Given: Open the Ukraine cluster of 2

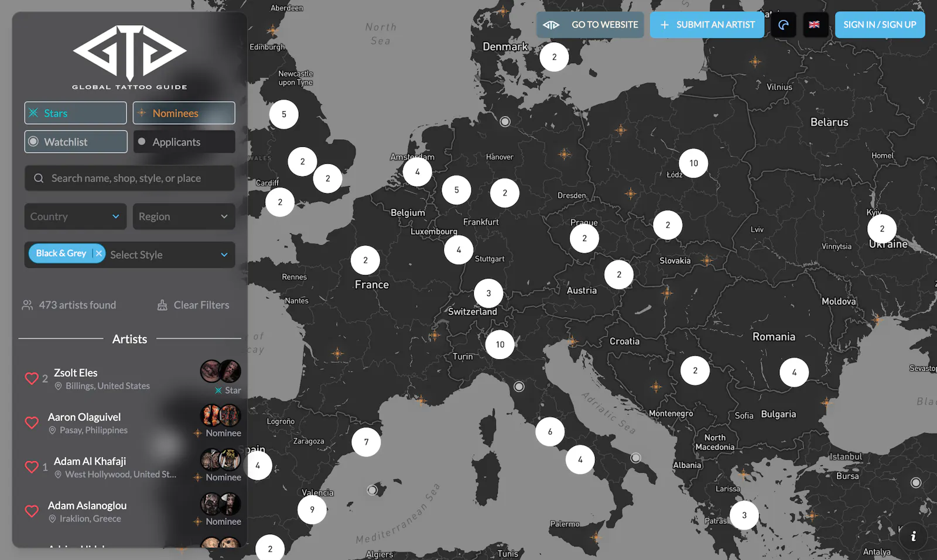Looking at the screenshot, I should coord(882,229).
